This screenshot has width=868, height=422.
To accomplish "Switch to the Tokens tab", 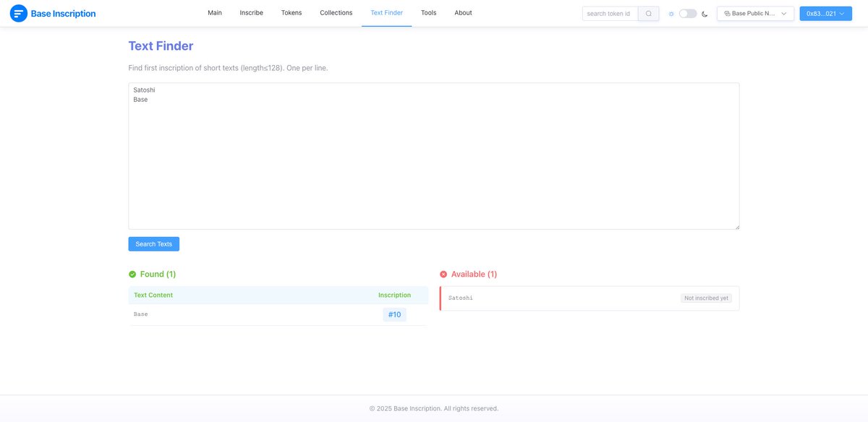I will point(292,13).
